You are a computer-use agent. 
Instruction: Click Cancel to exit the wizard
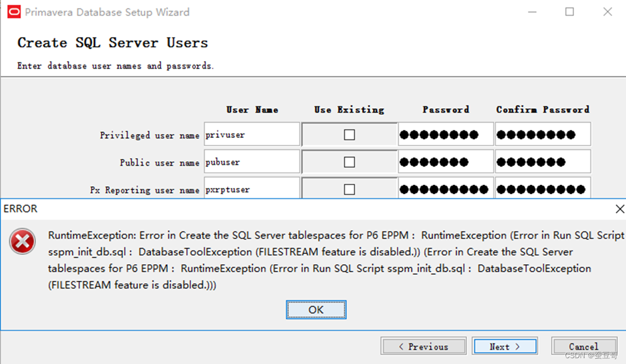point(584,346)
